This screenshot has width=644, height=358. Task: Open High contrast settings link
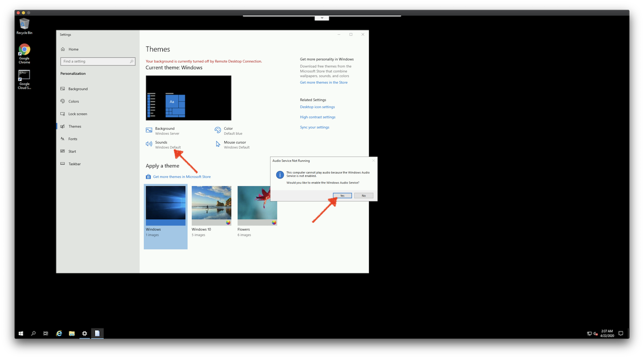[x=318, y=117]
